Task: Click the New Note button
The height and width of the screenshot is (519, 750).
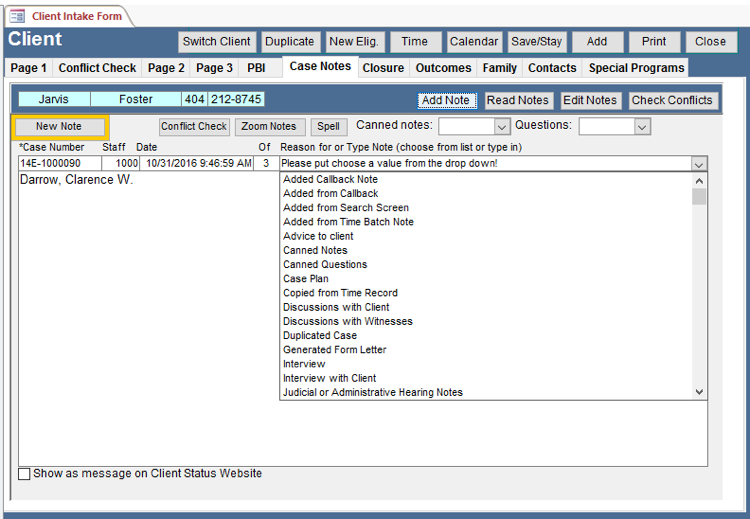Action: (59, 127)
